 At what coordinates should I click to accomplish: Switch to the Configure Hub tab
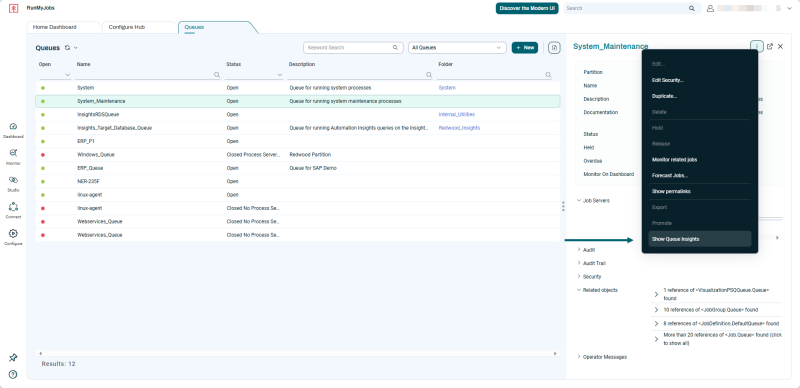click(127, 27)
